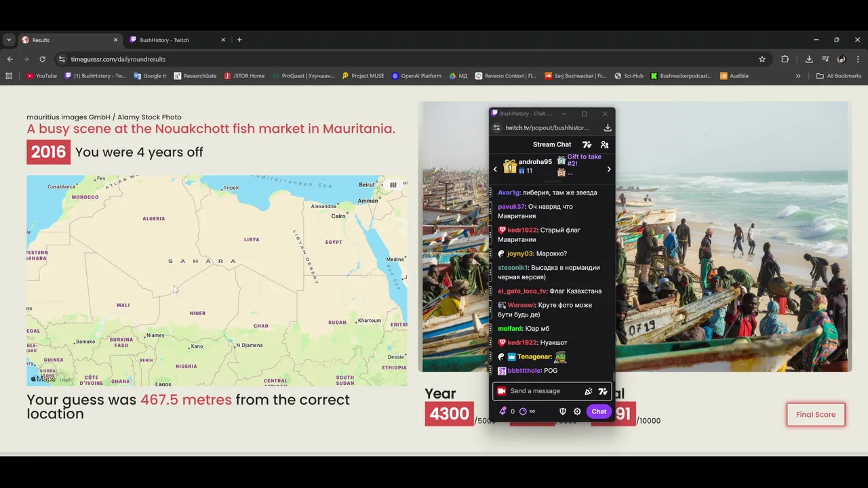Click the chat popout site settings icon
This screenshot has height=488, width=868.
pos(496,127)
